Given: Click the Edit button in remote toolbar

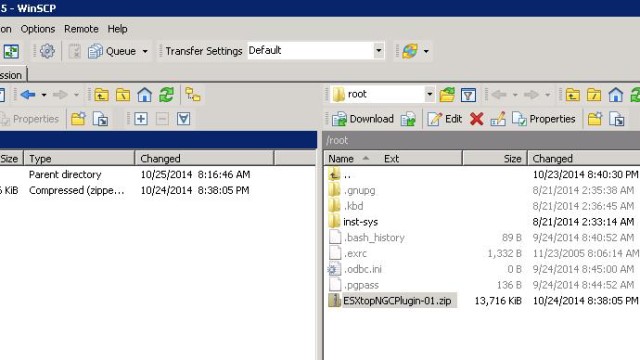Looking at the screenshot, I should (x=444, y=119).
